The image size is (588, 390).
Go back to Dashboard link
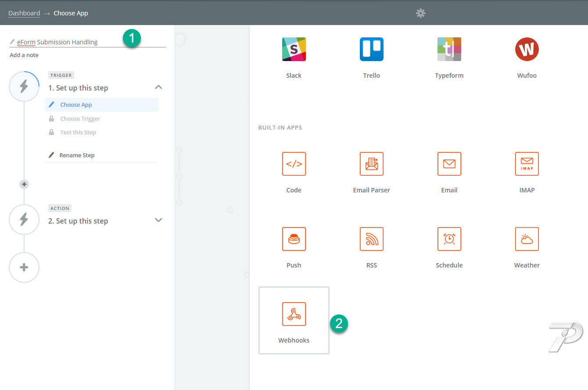click(24, 13)
